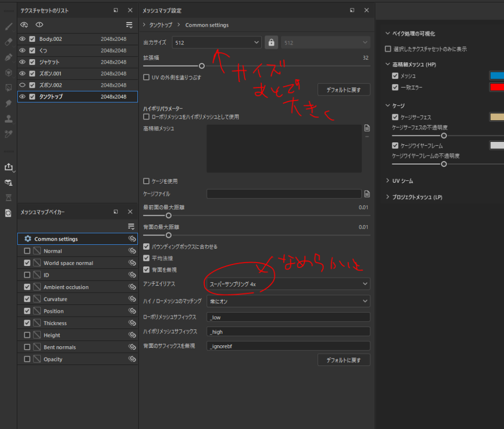
Task: Click the file icon next to 高精細メッシュ list
Action: click(x=367, y=128)
